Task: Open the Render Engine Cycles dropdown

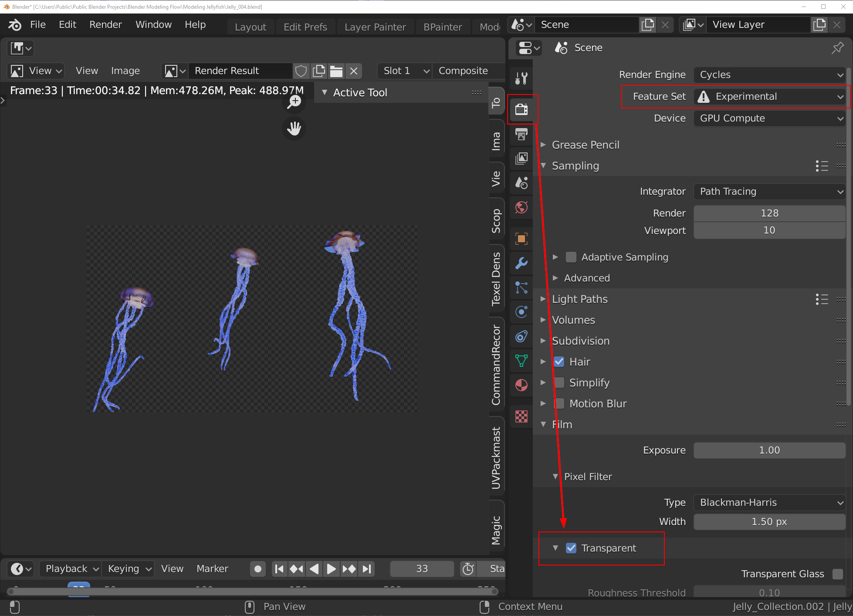Action: (x=769, y=74)
